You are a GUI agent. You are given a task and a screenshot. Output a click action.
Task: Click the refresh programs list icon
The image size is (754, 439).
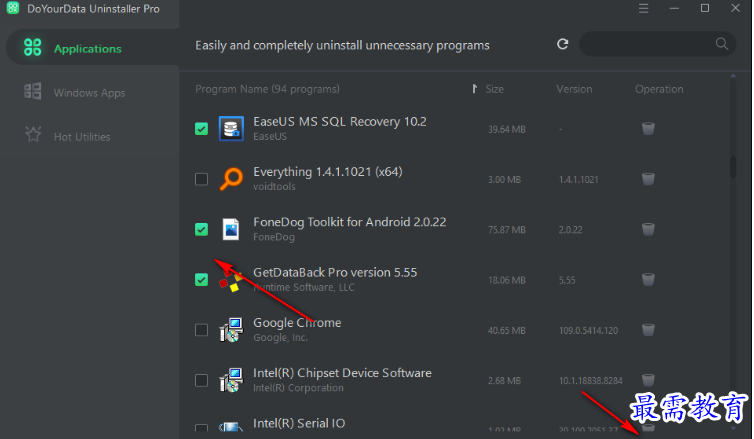click(563, 44)
